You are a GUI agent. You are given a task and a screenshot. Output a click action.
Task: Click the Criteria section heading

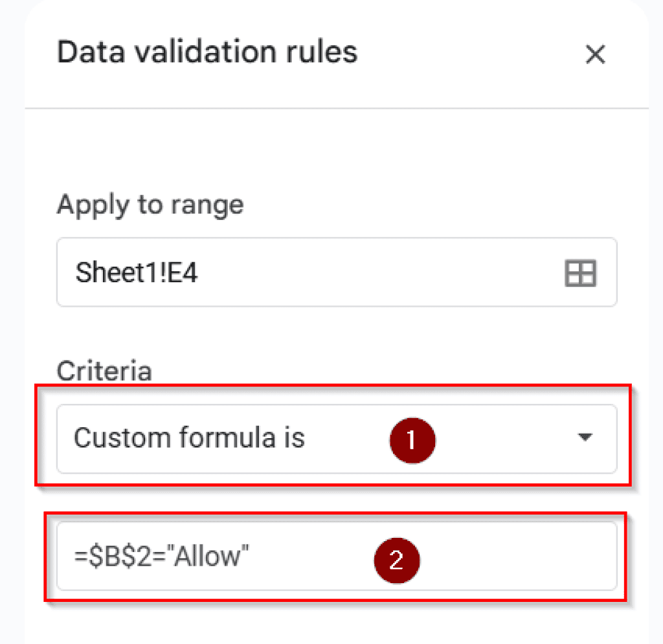coord(104,371)
